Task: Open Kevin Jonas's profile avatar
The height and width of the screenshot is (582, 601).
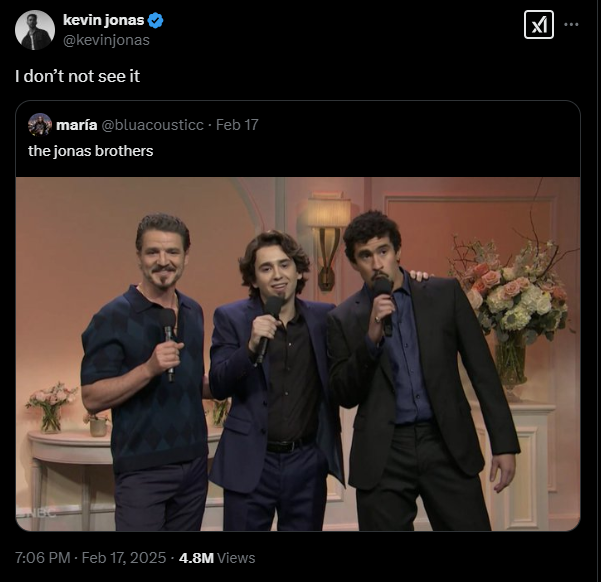Action: point(35,30)
